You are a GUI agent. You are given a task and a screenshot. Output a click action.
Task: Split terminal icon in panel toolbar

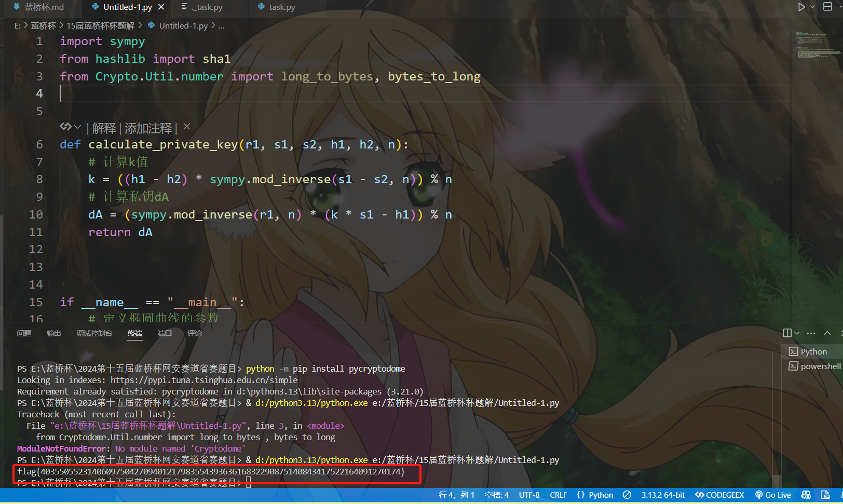(x=787, y=333)
